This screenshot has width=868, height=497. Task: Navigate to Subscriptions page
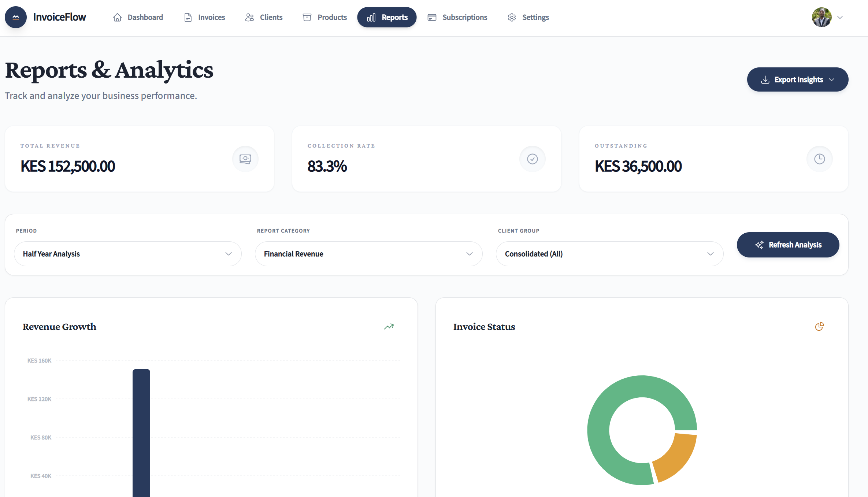pyautogui.click(x=457, y=17)
